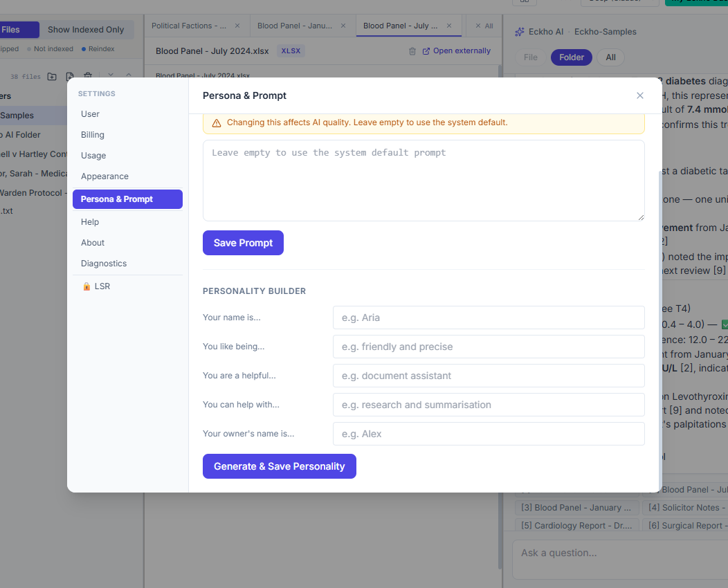Open Usage settings section

(x=128, y=156)
